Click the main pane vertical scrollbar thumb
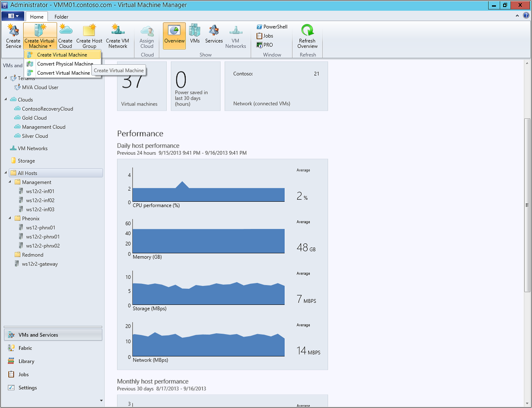Screen dimensions: 532x408 click(x=527, y=205)
